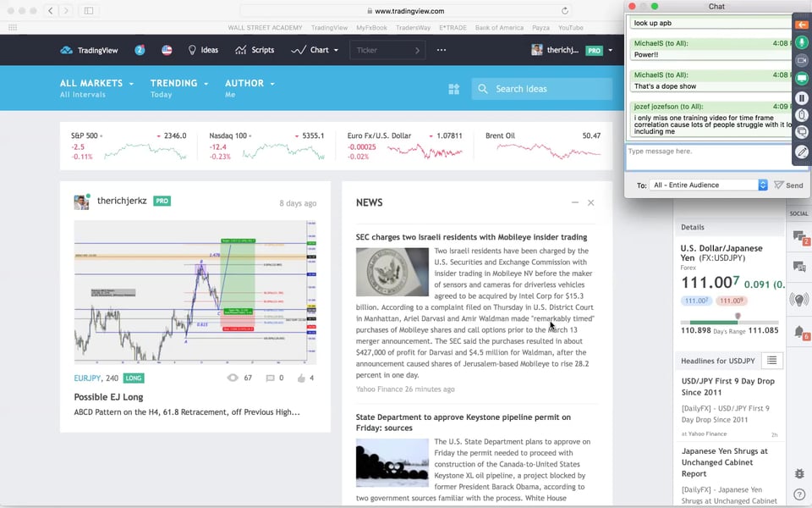Click the change shared screen icon
This screenshot has width=812, height=508.
tap(802, 133)
